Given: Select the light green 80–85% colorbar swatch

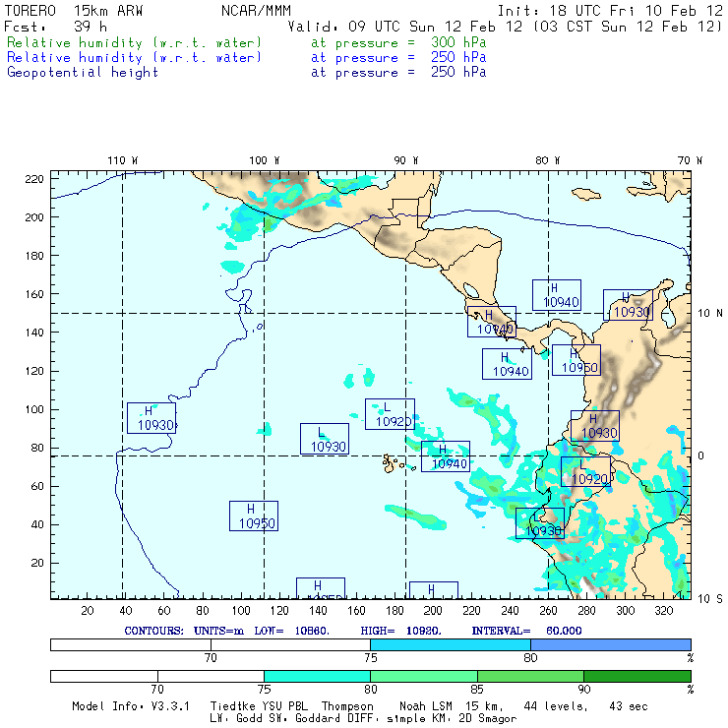Looking at the screenshot, I should click(424, 676).
